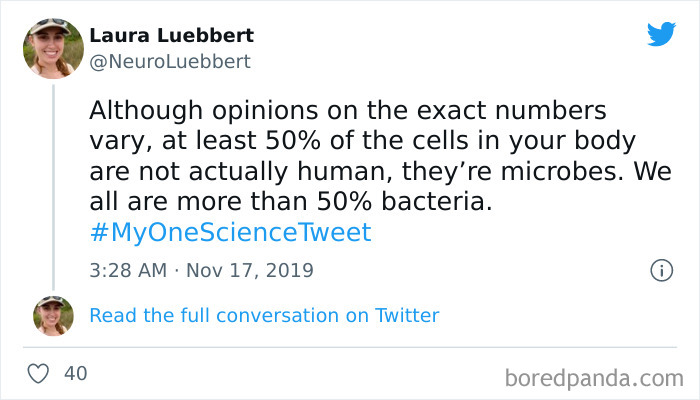
Task: Click the like count of 40
Action: [x=75, y=374]
